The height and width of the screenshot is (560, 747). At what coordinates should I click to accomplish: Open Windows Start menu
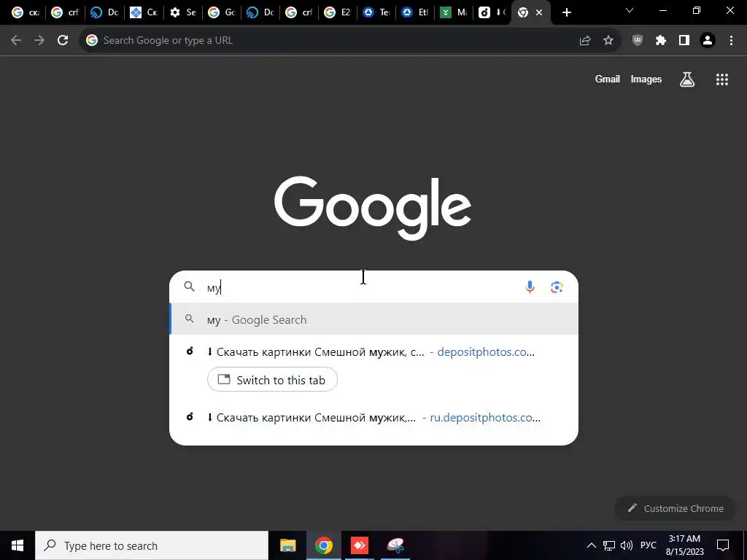(18, 545)
